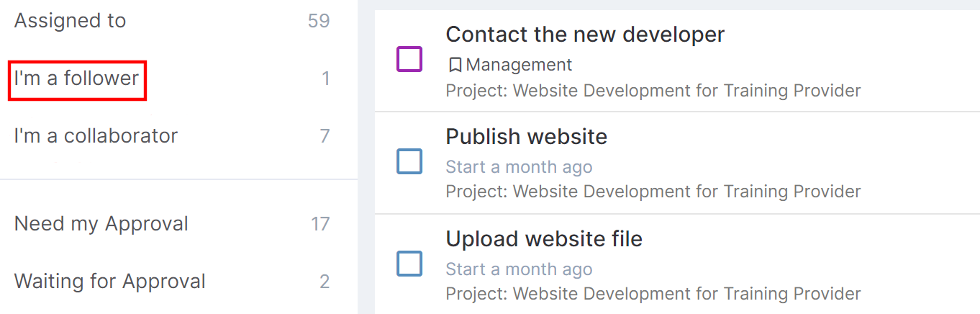The image size is (980, 314).
Task: Open the Upload website file task title
Action: (x=544, y=238)
